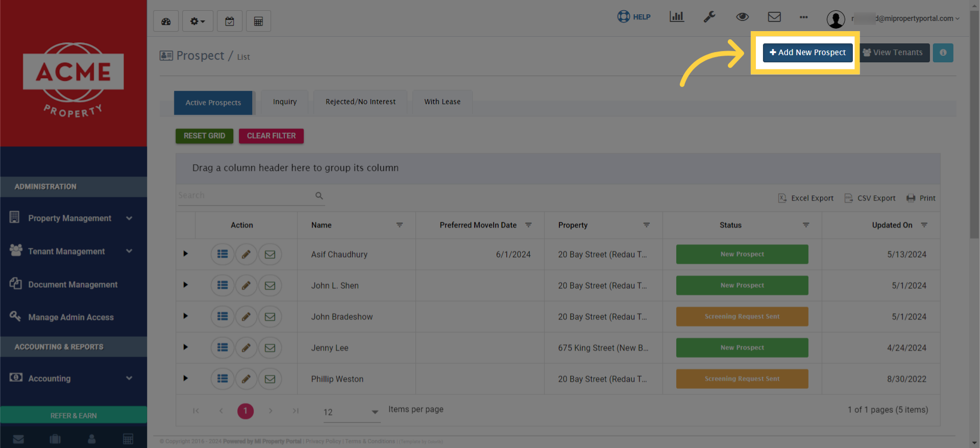Email Phillip Weston via the envelope icon
The image size is (980, 448).
point(270,379)
